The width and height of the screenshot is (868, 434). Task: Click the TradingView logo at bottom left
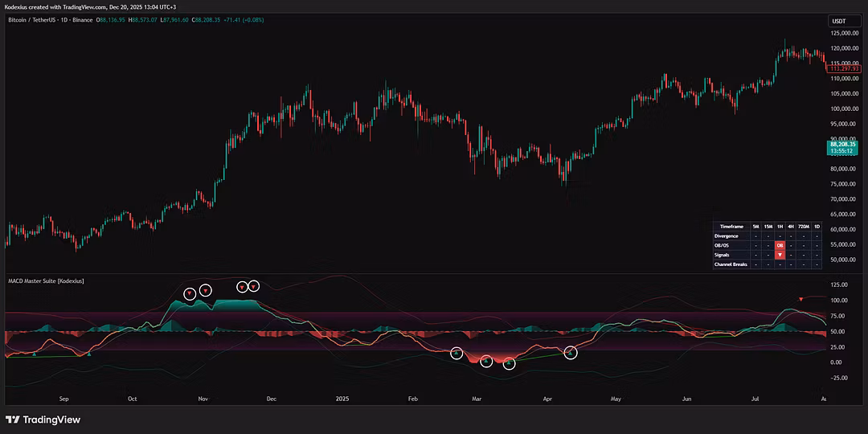click(43, 420)
